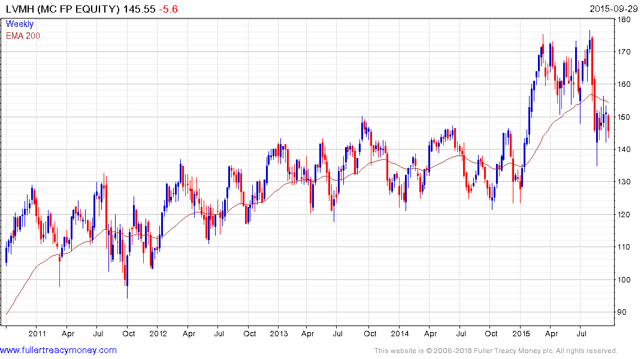Screen dimensions: 644x359
Task: Click the 140 price axis label
Action: [x=624, y=150]
